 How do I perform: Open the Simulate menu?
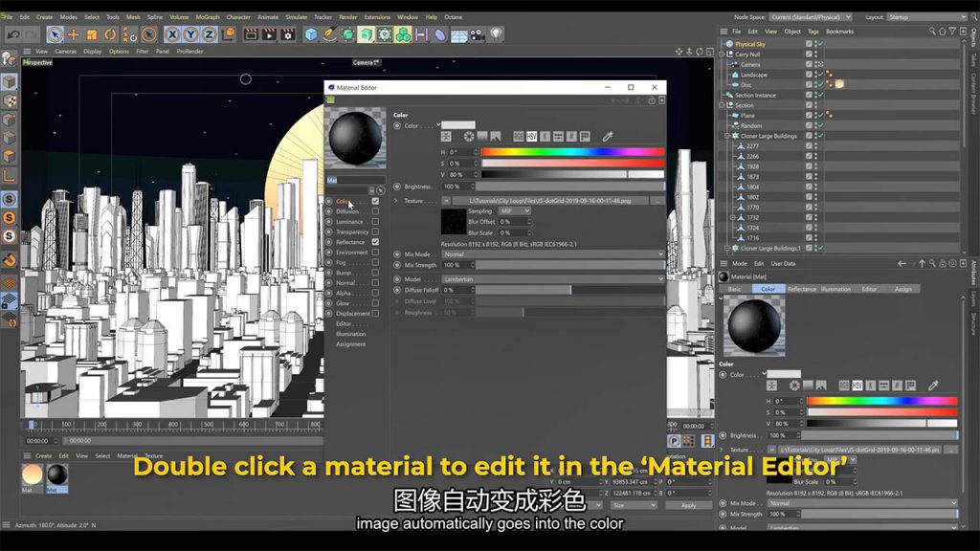point(297,17)
